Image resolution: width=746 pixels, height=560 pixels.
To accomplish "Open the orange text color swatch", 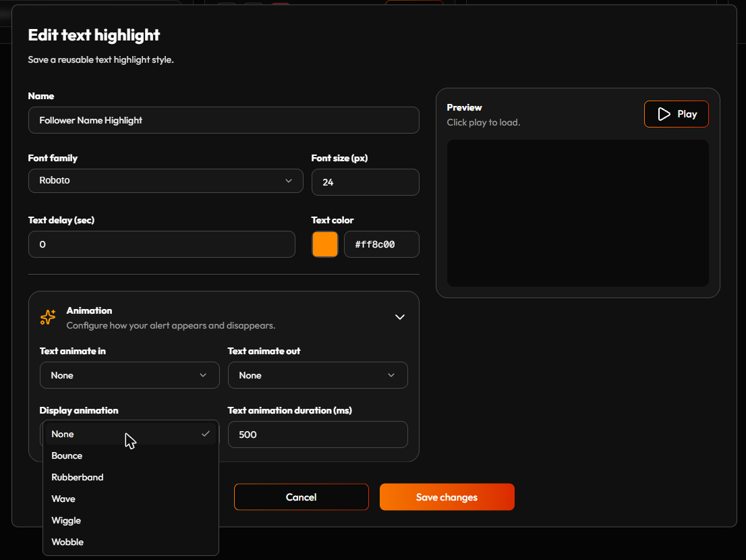I will pos(325,244).
